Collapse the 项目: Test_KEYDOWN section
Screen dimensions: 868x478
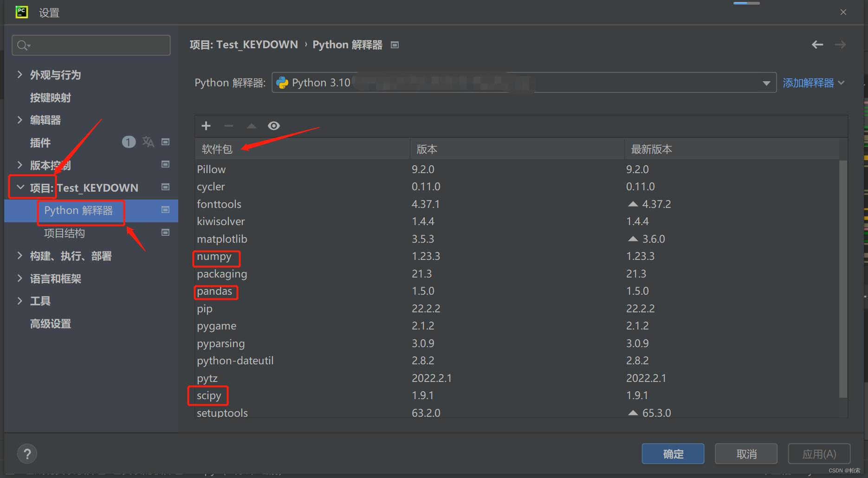(x=20, y=187)
